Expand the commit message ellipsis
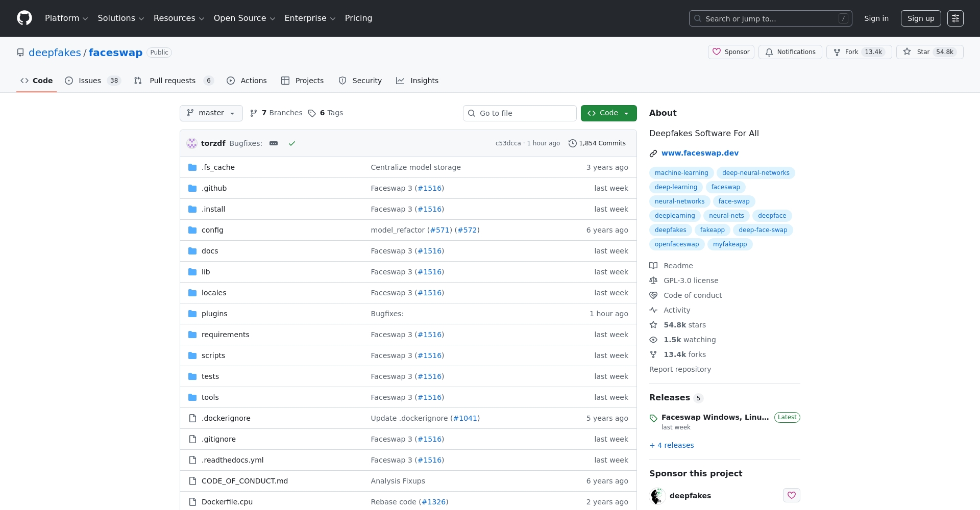The image size is (980, 510). [x=274, y=143]
